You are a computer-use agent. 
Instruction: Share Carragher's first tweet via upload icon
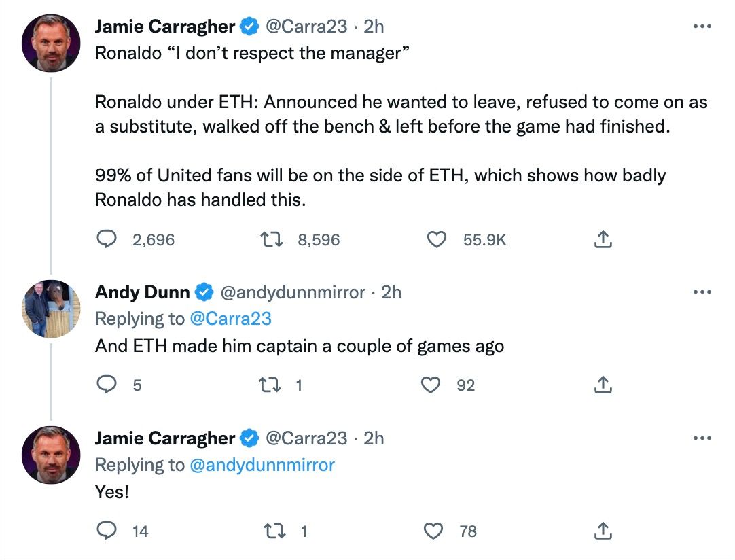coord(602,239)
